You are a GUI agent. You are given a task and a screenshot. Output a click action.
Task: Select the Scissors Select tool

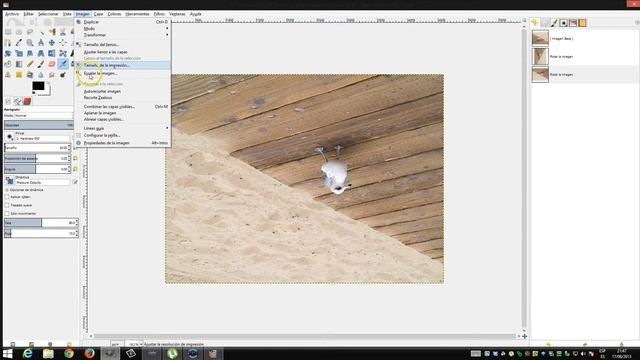coord(63,32)
